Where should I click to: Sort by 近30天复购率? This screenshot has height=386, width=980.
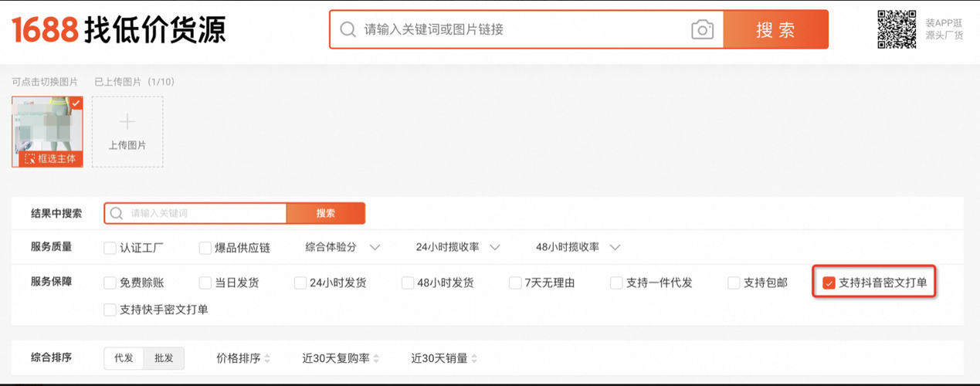click(341, 358)
